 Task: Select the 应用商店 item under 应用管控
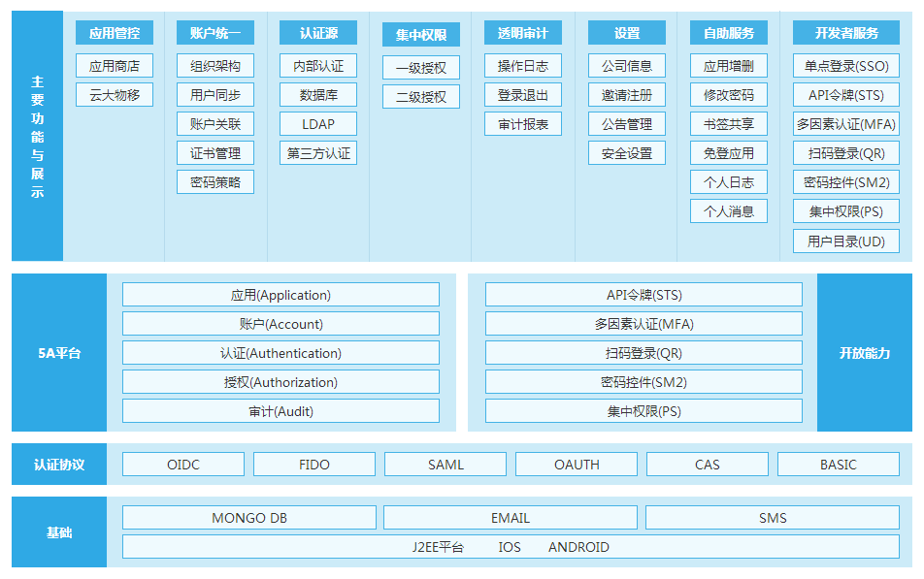115,66
